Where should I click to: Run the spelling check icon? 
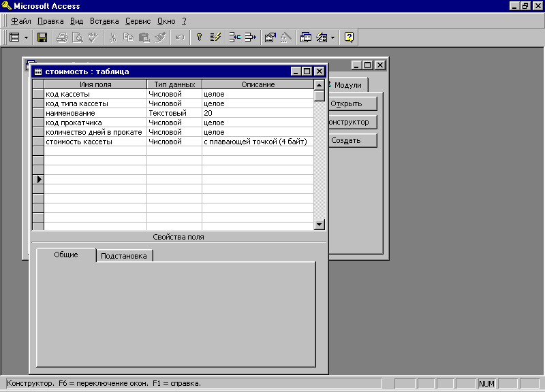[x=93, y=37]
